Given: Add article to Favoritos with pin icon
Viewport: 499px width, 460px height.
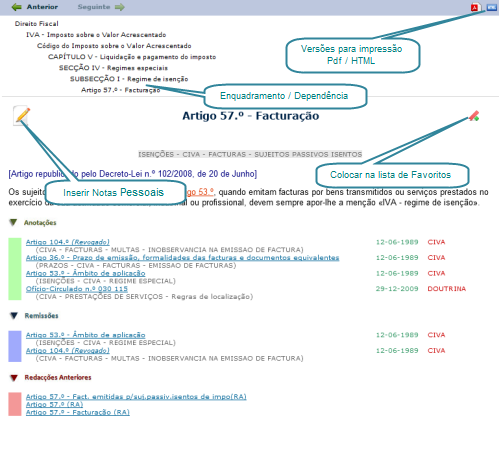Looking at the screenshot, I should tap(474, 116).
